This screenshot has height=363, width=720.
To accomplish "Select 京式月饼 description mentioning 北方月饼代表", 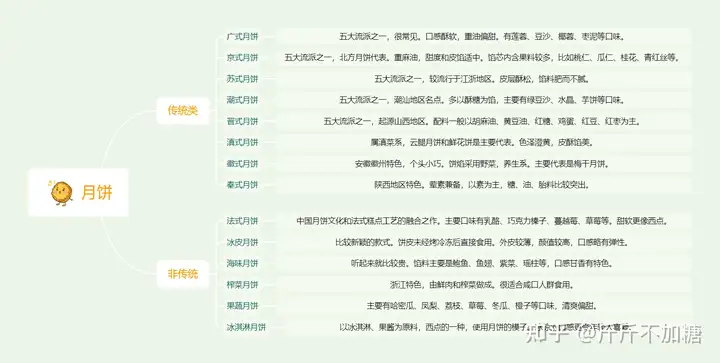I will coord(484,58).
